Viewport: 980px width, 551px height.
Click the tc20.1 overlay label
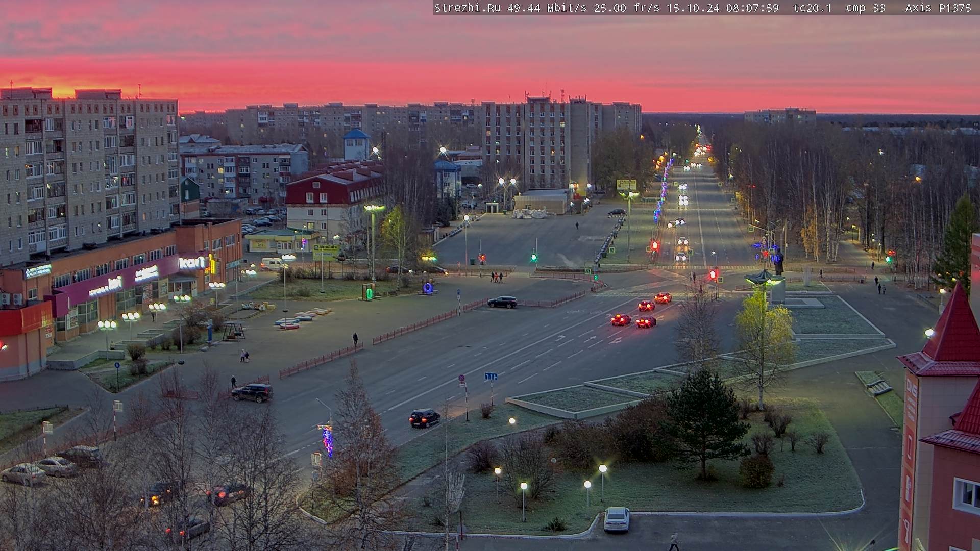(813, 8)
